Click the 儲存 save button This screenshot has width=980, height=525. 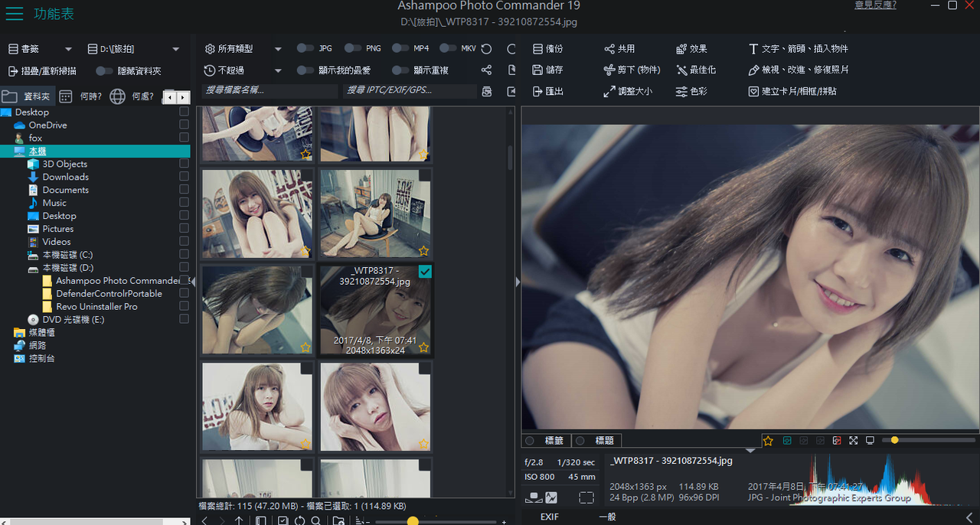pos(547,70)
